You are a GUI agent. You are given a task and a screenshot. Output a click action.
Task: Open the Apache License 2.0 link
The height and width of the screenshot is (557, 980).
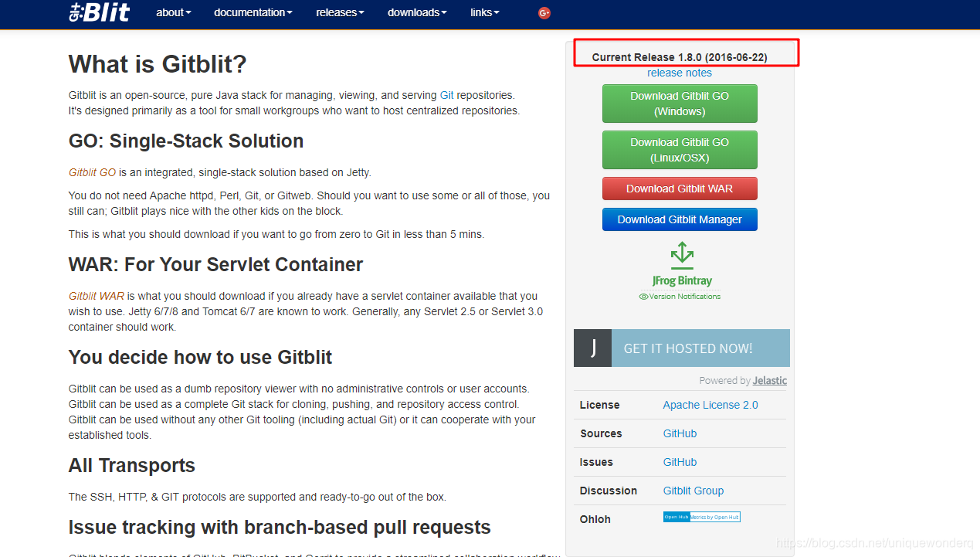coord(710,405)
